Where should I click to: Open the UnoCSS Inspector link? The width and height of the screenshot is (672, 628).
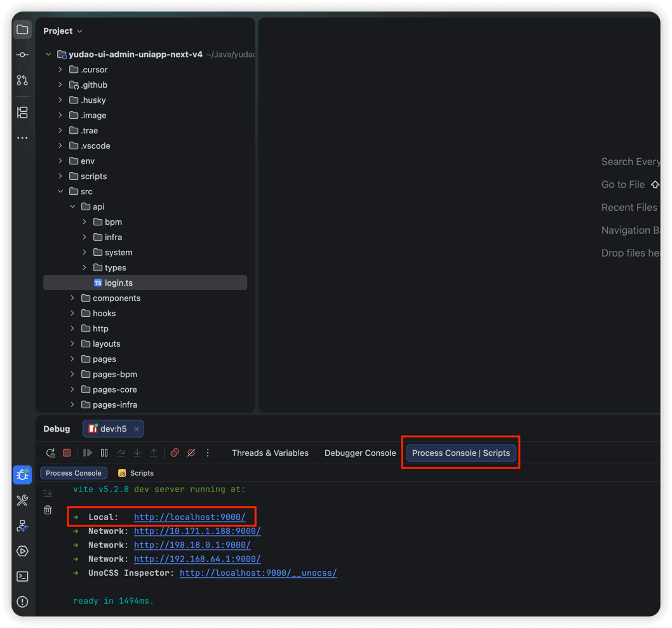(x=258, y=573)
